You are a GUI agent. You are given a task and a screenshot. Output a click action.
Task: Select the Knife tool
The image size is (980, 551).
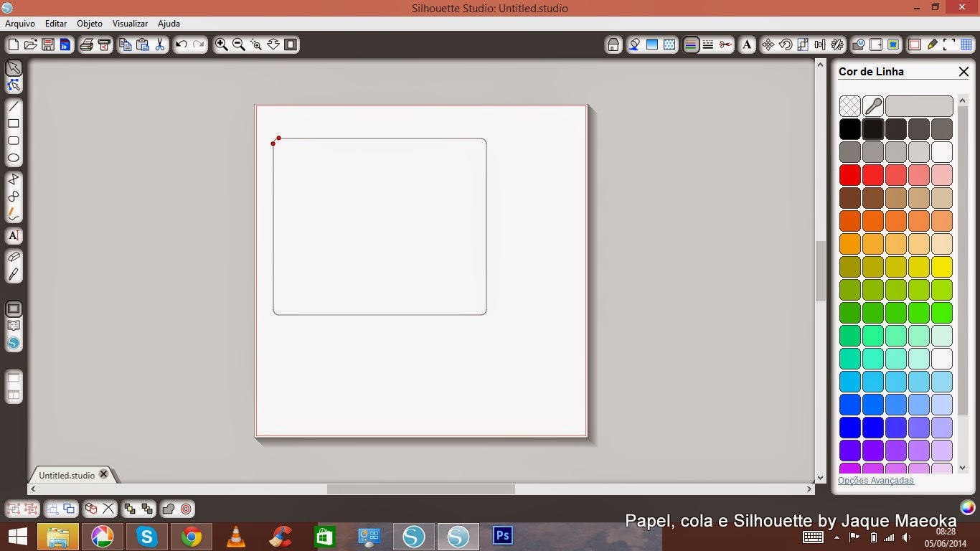click(x=13, y=274)
